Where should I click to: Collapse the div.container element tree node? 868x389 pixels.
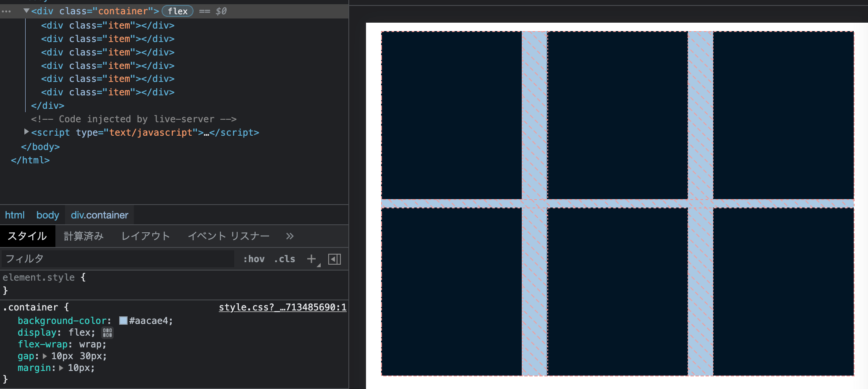click(26, 11)
